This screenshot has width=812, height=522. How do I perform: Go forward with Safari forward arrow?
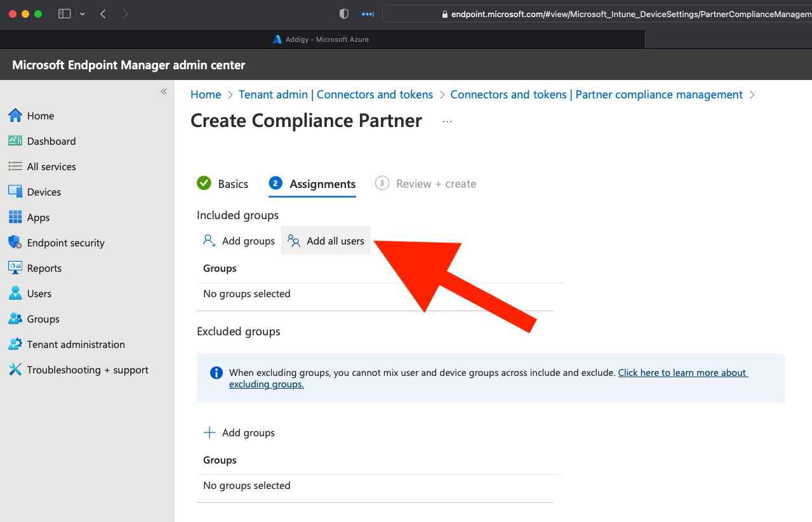coord(125,13)
